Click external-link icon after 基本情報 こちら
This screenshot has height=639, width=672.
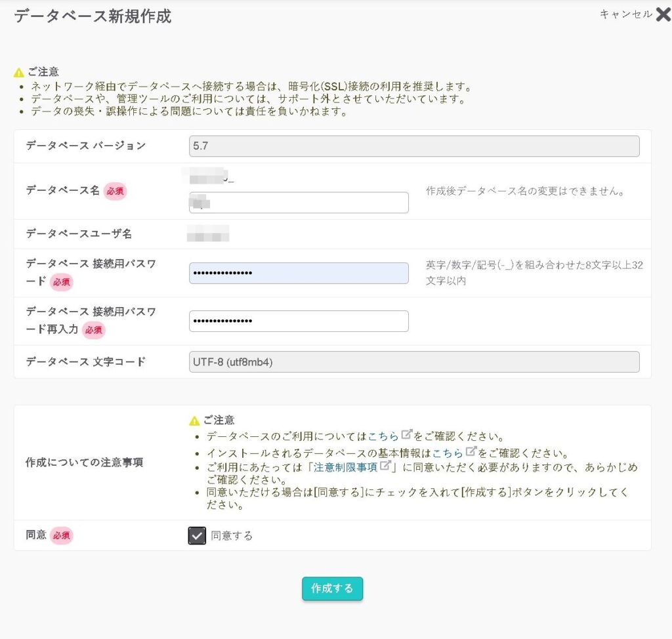[471, 451]
